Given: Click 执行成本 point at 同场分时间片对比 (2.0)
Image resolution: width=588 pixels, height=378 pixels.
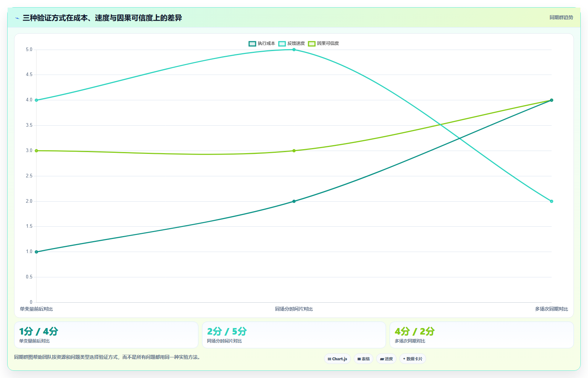Looking at the screenshot, I should [x=294, y=201].
